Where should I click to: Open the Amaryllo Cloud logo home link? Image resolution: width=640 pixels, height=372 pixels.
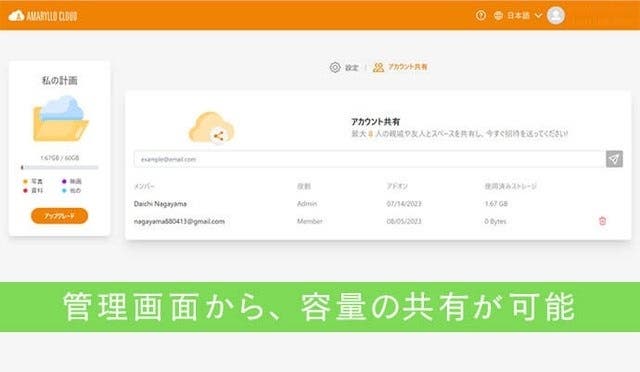click(x=43, y=16)
